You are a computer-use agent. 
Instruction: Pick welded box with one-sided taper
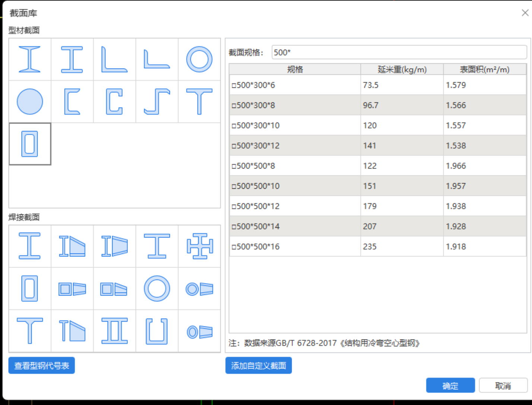pos(114,288)
